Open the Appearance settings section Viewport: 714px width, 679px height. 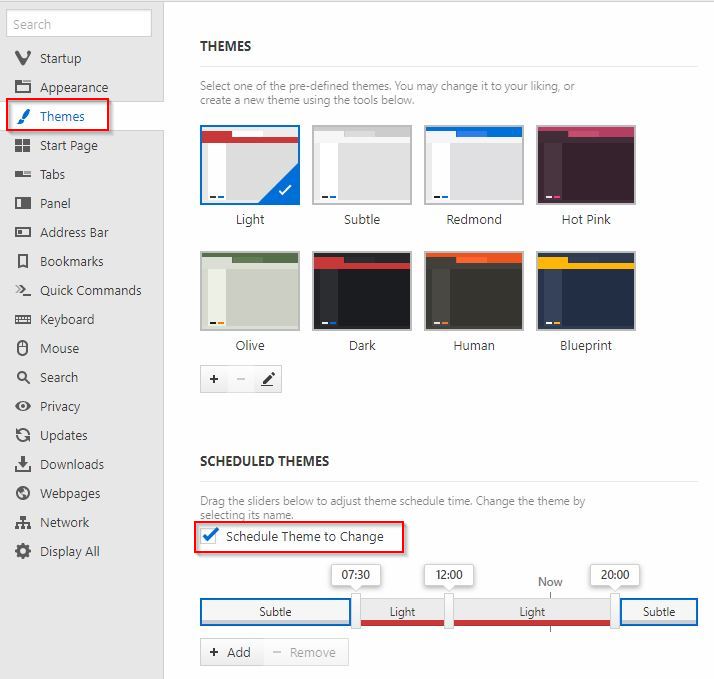74,87
